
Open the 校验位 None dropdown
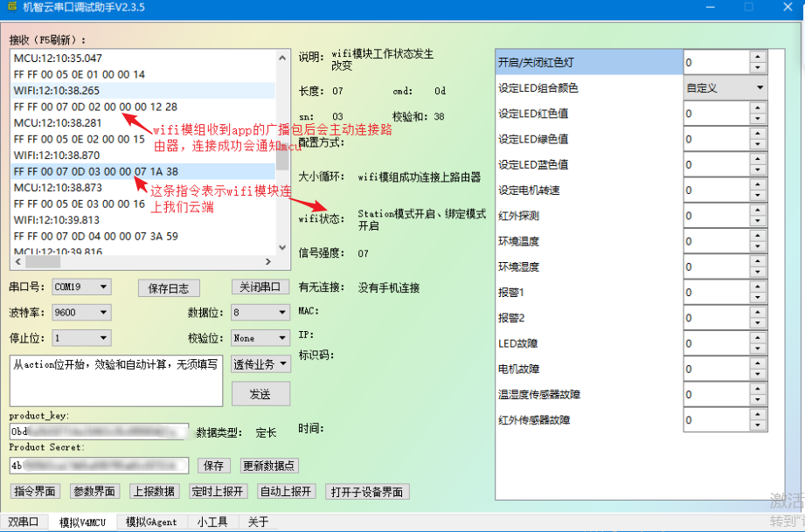coord(282,337)
